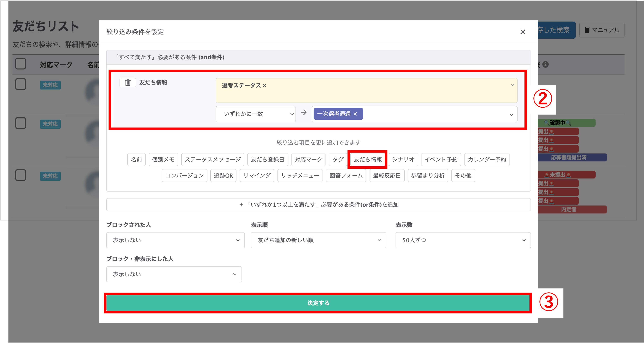This screenshot has width=644, height=343.
Task: Open the マニュアル book button
Action: click(602, 30)
